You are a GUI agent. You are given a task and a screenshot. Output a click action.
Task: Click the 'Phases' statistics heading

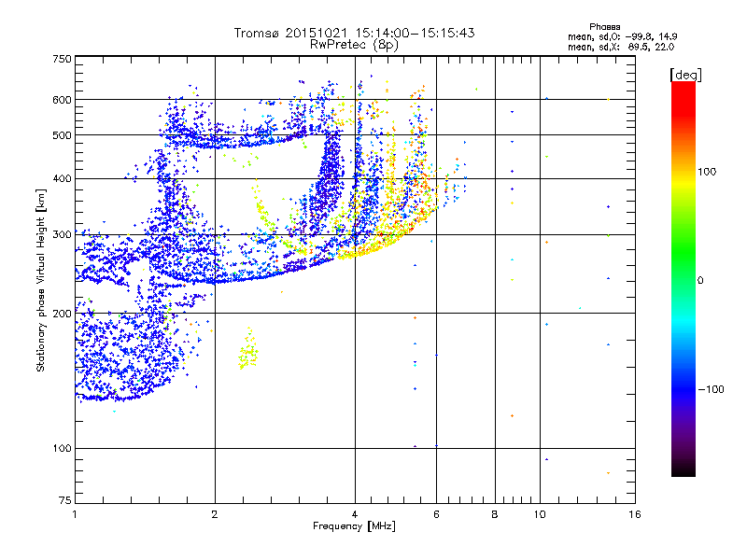coord(604,27)
